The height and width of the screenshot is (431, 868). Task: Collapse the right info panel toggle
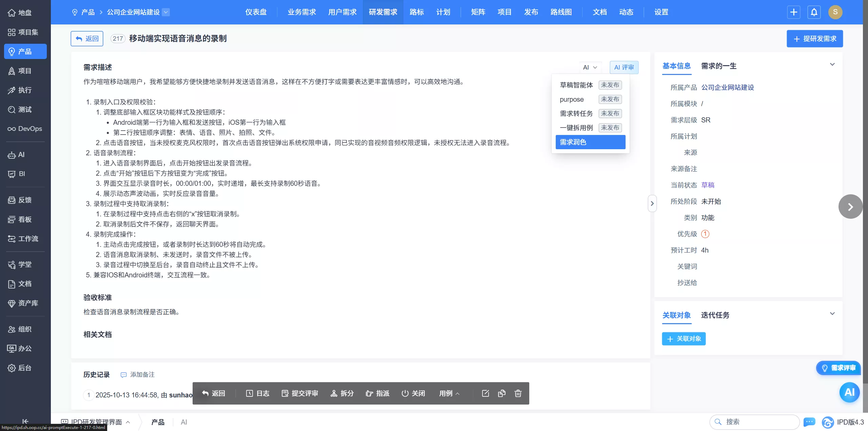[652, 203]
